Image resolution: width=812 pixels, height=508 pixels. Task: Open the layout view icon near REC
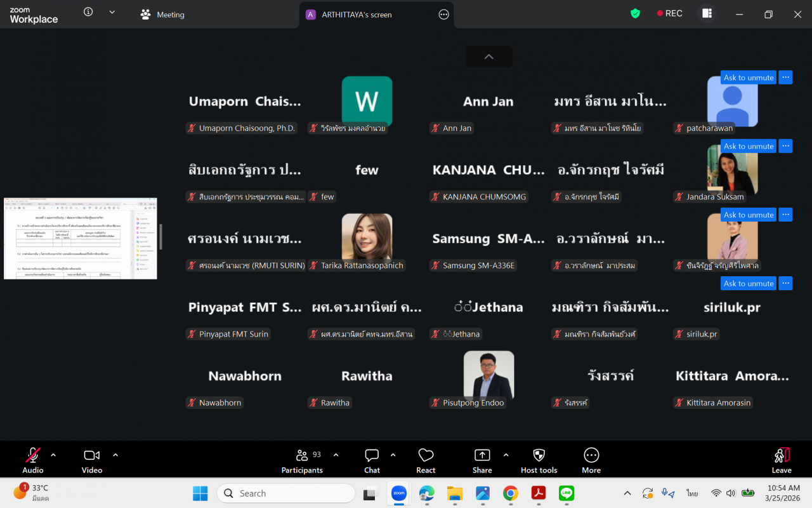pyautogui.click(x=707, y=13)
